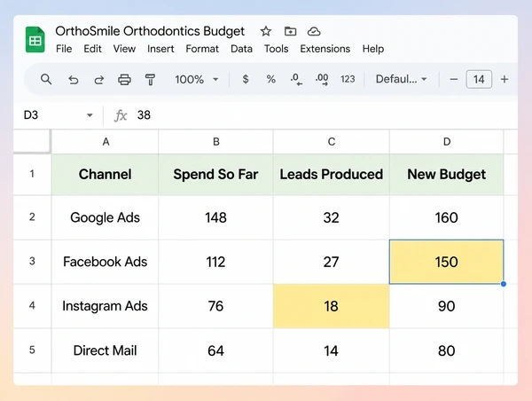532x401 pixels.
Task: Select cell with spend value 76
Action: pyautogui.click(x=215, y=306)
